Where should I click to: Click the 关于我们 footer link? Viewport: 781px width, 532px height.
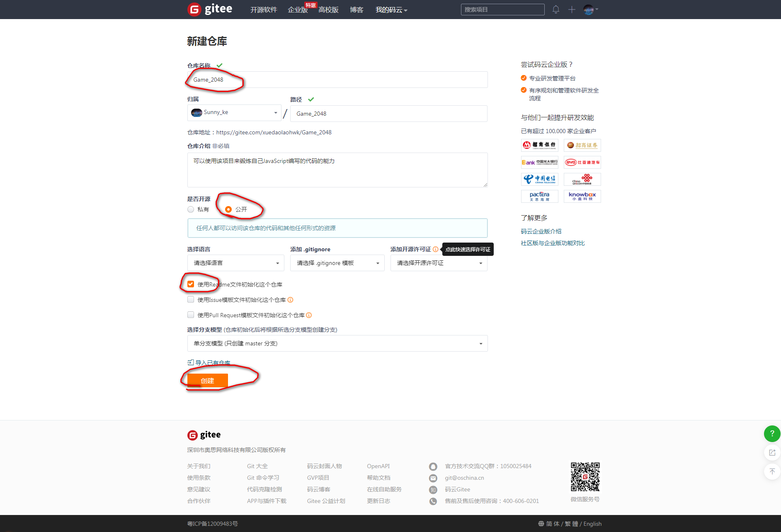pyautogui.click(x=199, y=466)
